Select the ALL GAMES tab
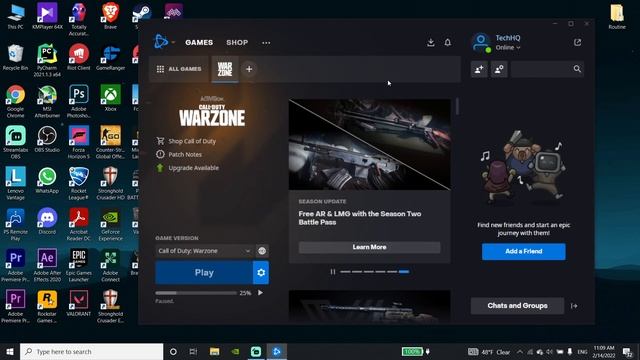Image resolution: width=640 pixels, height=360 pixels. click(179, 69)
